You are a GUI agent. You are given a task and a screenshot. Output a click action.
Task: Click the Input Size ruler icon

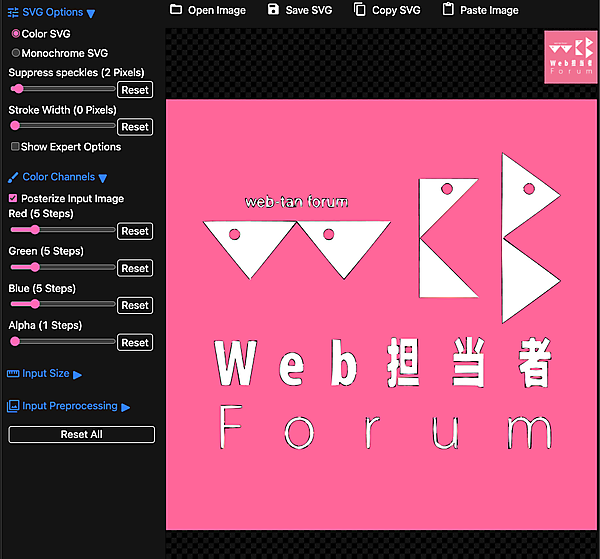tap(13, 374)
